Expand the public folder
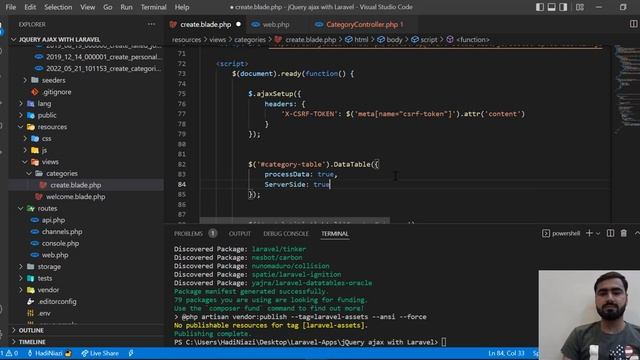 47,115
